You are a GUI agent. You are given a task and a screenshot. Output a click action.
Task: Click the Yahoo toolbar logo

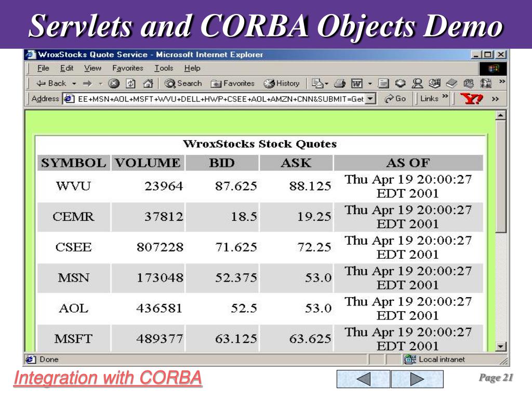[471, 99]
